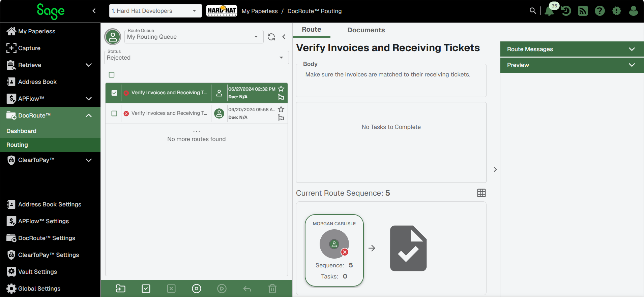The width and height of the screenshot is (644, 297).
Task: Expand the right side panel arrow
Action: tap(495, 169)
